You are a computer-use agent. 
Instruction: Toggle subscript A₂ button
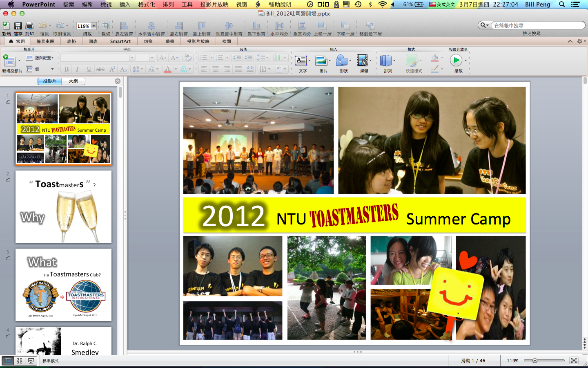coord(123,69)
